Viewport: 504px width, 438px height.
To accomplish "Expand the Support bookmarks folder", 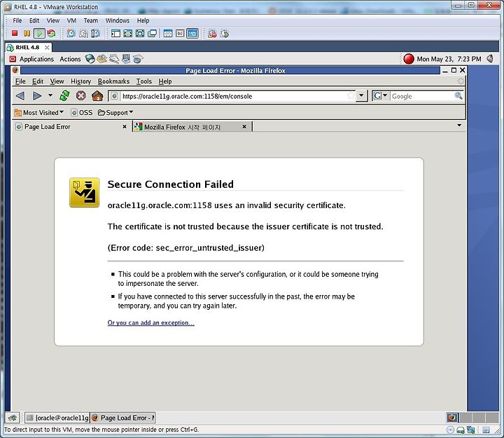I will 115,113.
